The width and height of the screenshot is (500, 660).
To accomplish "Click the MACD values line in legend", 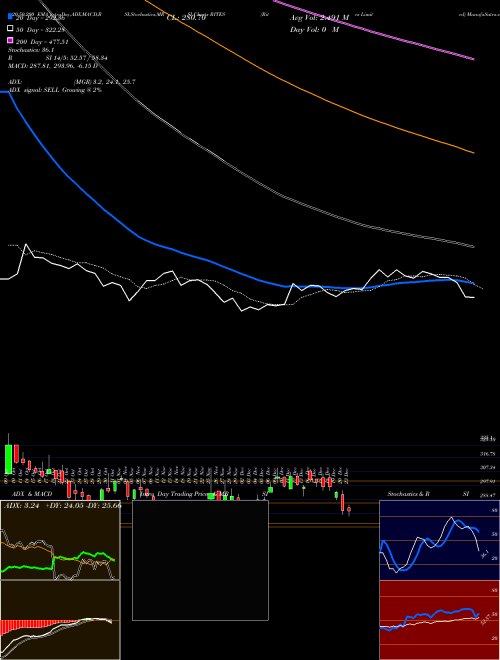I will click(x=53, y=66).
